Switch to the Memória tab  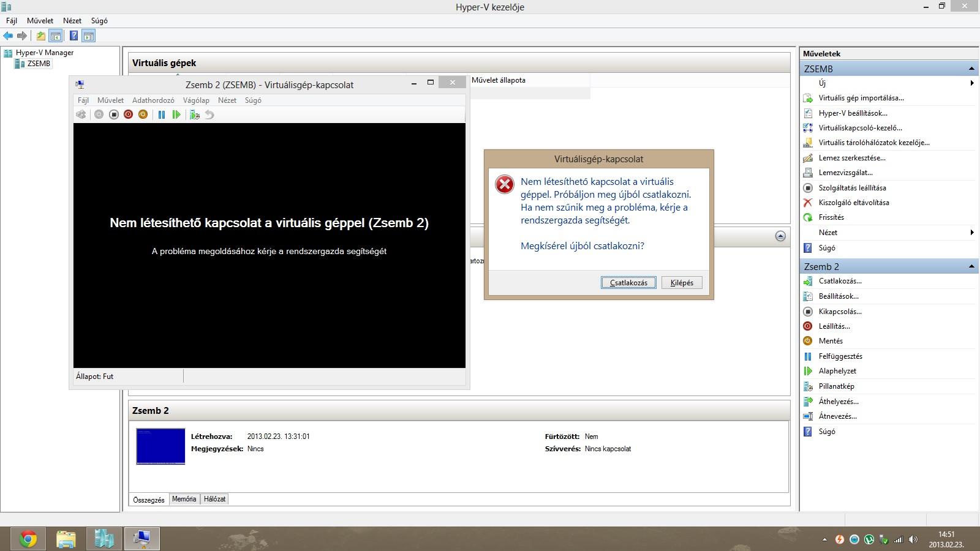coord(184,499)
